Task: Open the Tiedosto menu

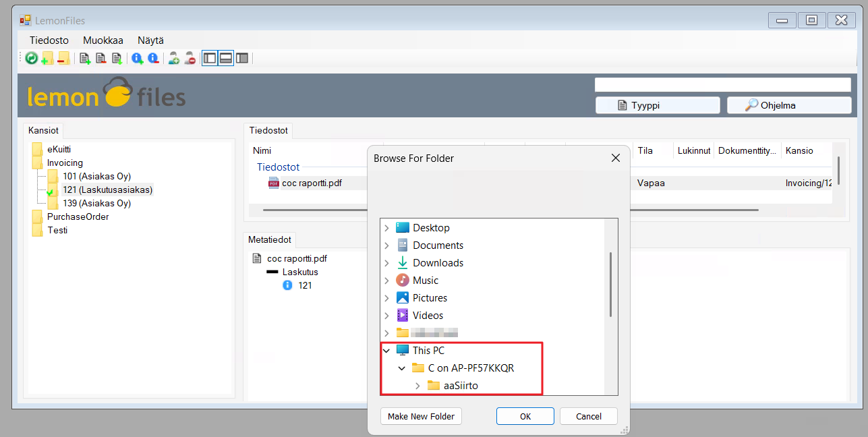Action: point(49,40)
